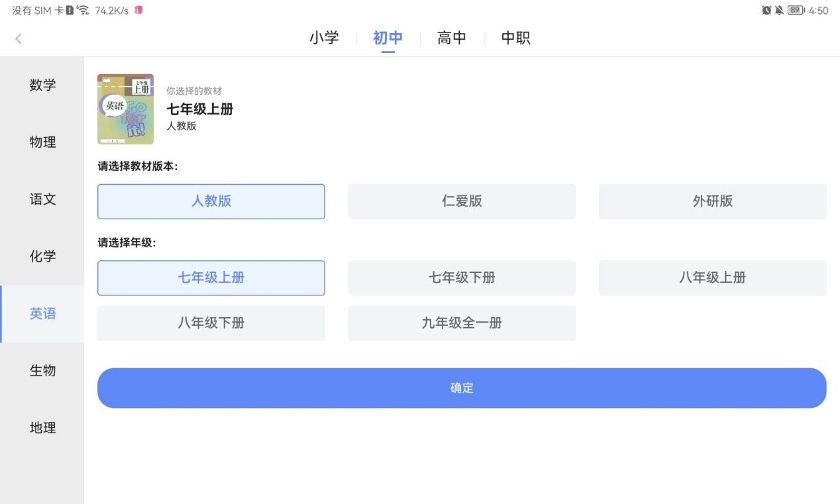Image resolution: width=840 pixels, height=504 pixels.
Task: Select 生物 subject in the sidebar
Action: (x=42, y=371)
